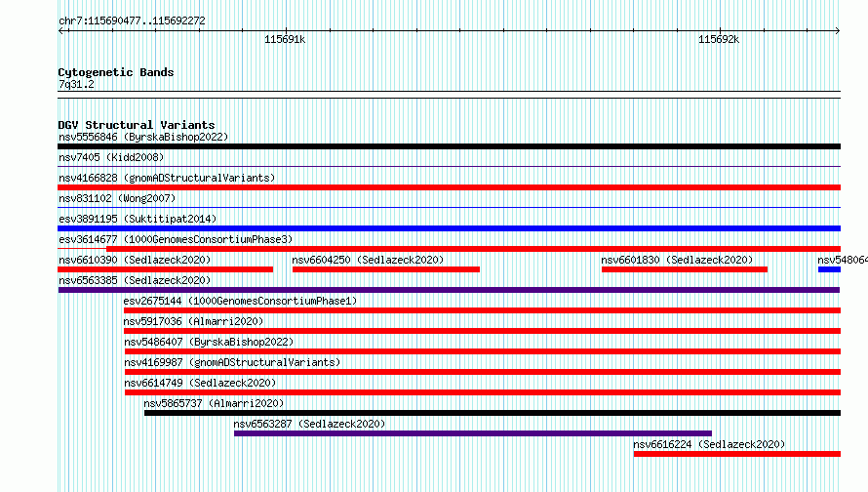
Task: Click the red nsv4169987 variant bar
Action: click(x=483, y=372)
